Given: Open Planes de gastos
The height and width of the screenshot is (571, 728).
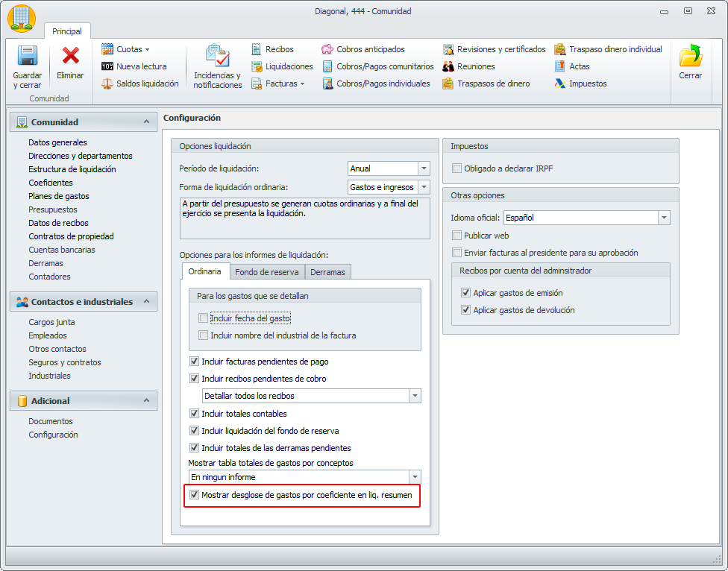Looking at the screenshot, I should [58, 196].
